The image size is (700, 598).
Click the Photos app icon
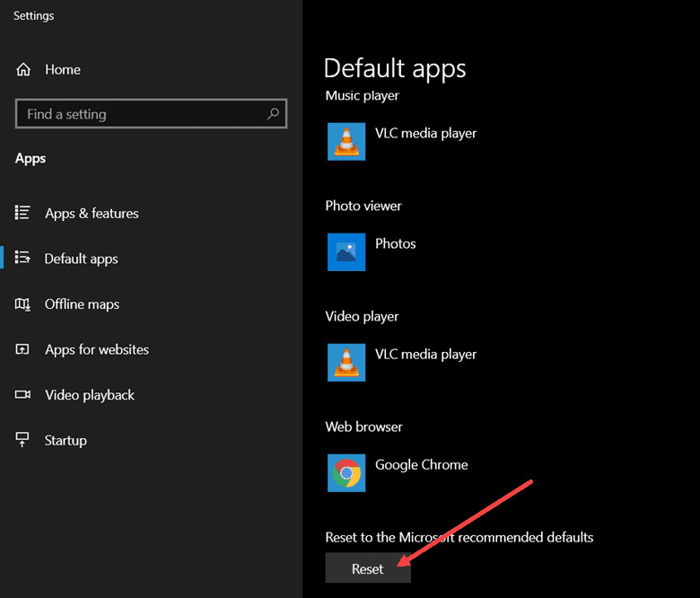tap(346, 252)
